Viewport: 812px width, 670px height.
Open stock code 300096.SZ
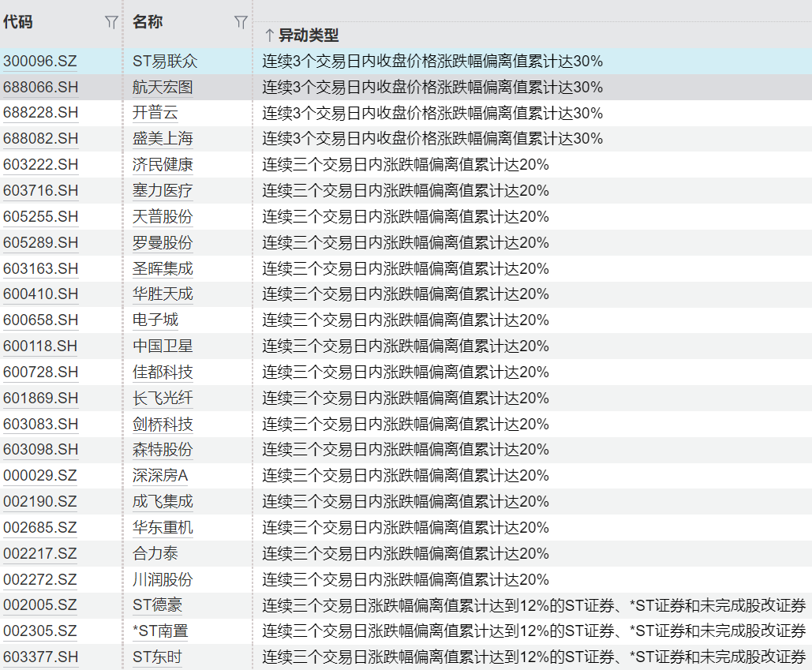tap(40, 61)
